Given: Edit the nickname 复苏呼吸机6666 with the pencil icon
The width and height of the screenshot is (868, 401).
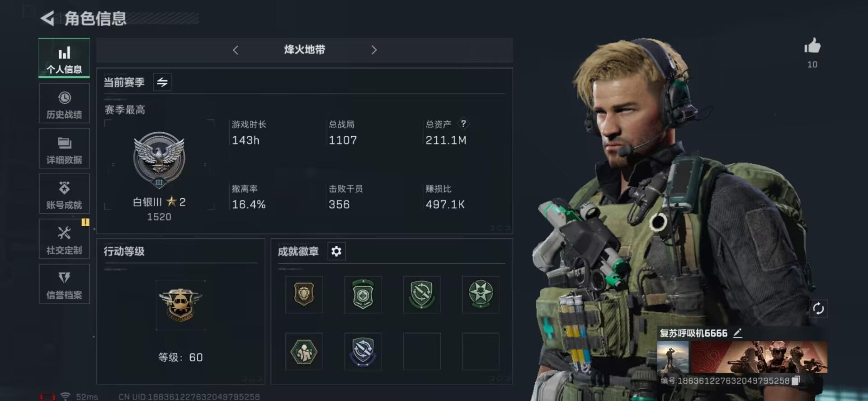Looking at the screenshot, I should (737, 333).
